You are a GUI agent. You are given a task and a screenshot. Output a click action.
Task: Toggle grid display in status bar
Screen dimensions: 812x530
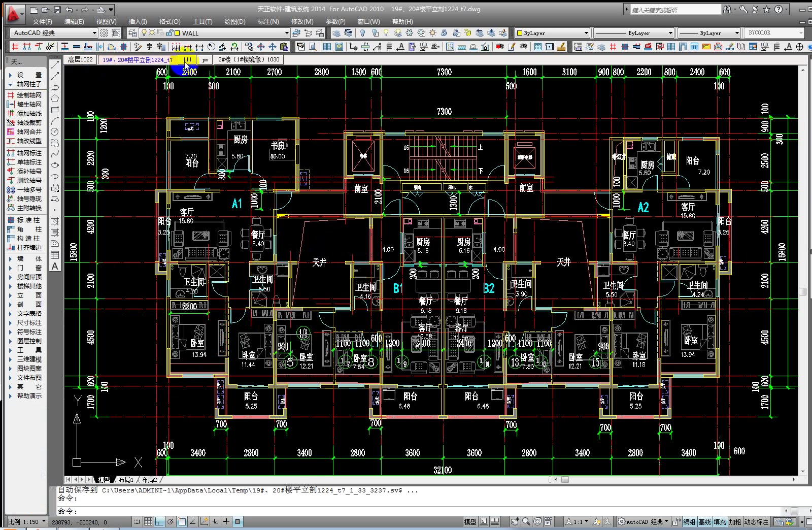[148, 521]
